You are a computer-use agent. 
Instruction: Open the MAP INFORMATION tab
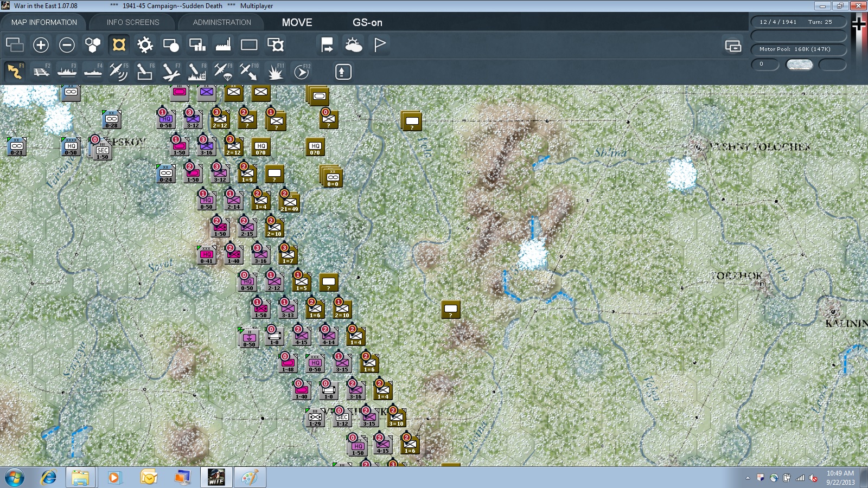pyautogui.click(x=44, y=22)
